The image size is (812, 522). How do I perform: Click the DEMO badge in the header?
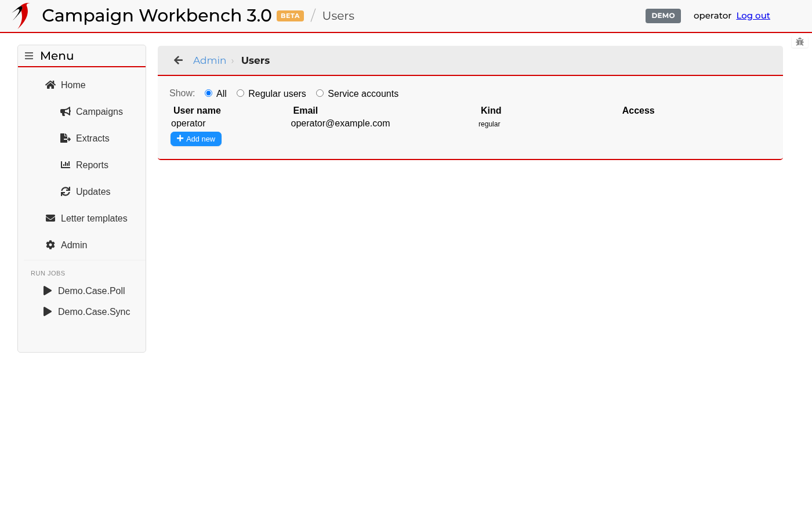point(663,16)
